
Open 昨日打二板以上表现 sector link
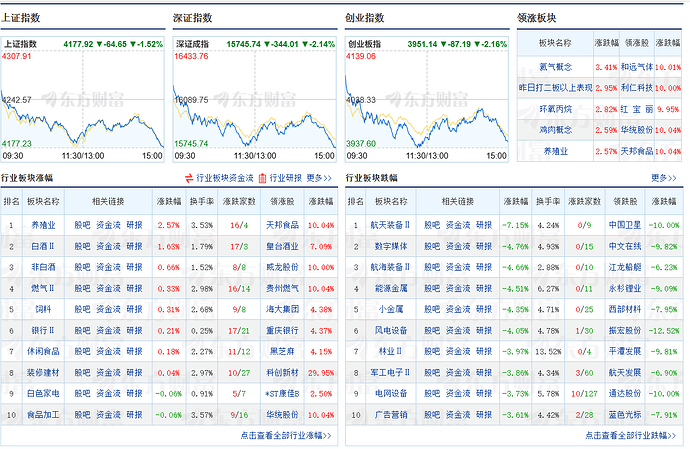click(555, 88)
